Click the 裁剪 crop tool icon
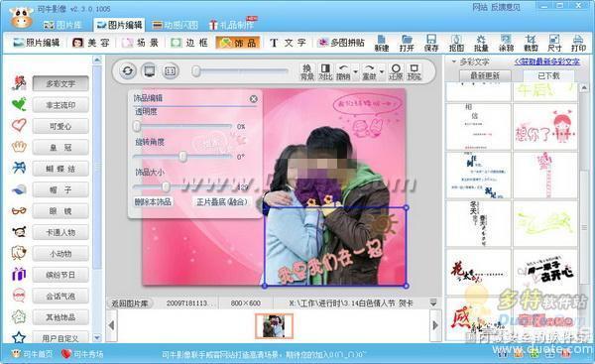 click(x=531, y=43)
